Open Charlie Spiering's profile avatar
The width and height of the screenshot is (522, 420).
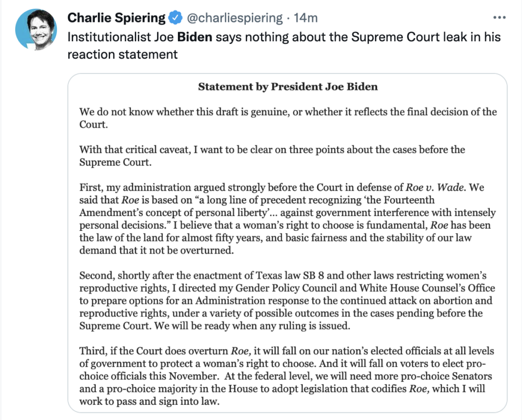pos(36,30)
